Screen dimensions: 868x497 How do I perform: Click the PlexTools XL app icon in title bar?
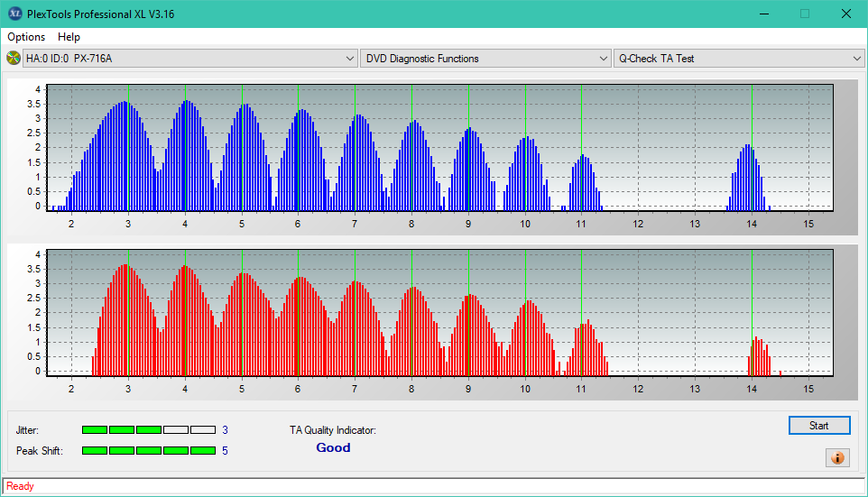click(15, 14)
